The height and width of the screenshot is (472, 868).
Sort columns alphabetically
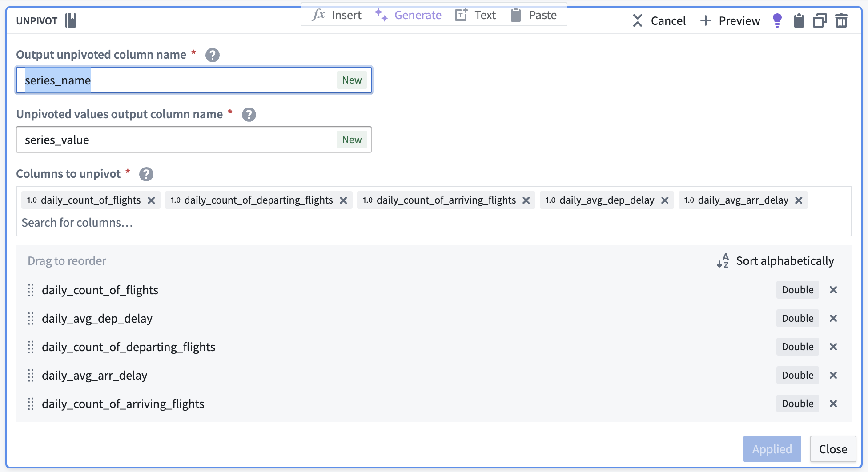(776, 261)
